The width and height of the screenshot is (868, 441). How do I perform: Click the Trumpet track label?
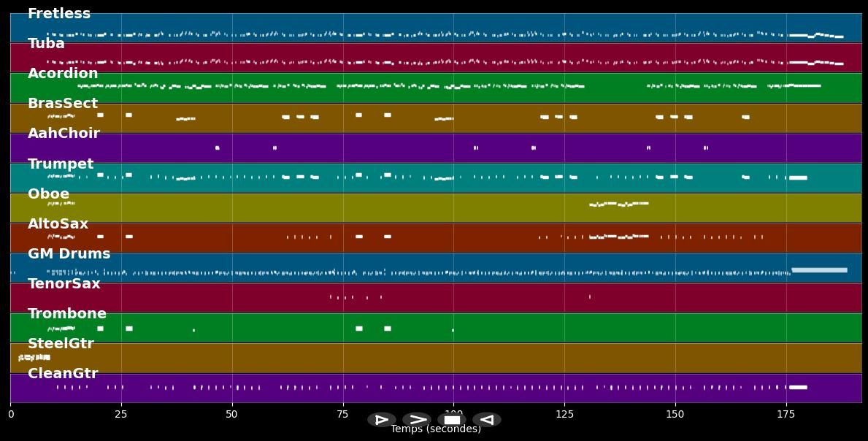pyautogui.click(x=61, y=164)
